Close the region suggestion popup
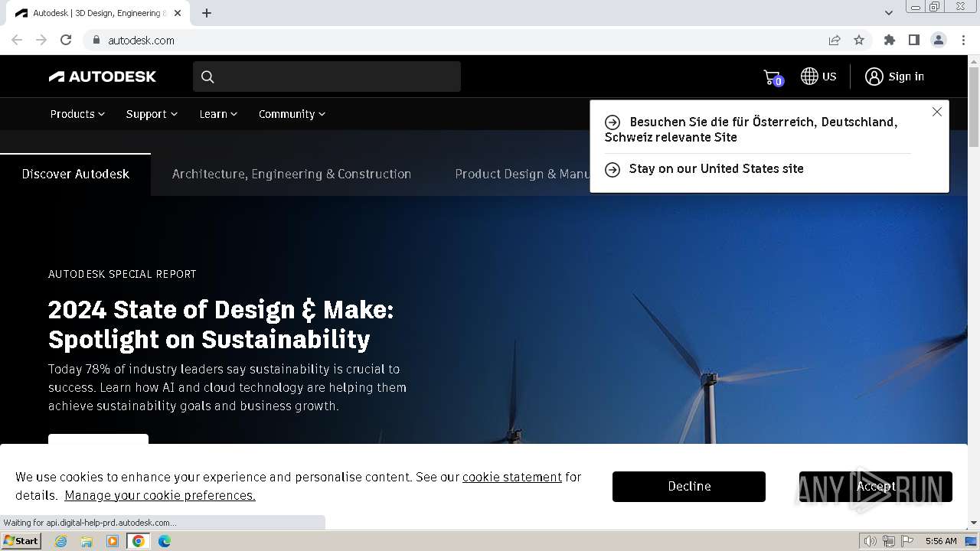 click(x=936, y=112)
